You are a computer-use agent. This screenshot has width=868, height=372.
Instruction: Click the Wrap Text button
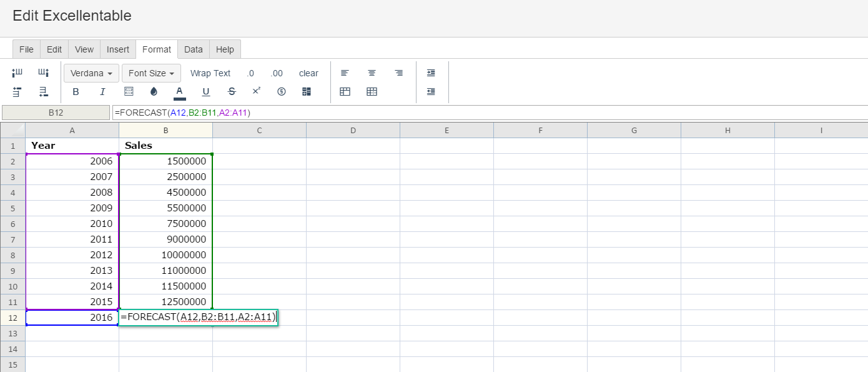coord(210,73)
